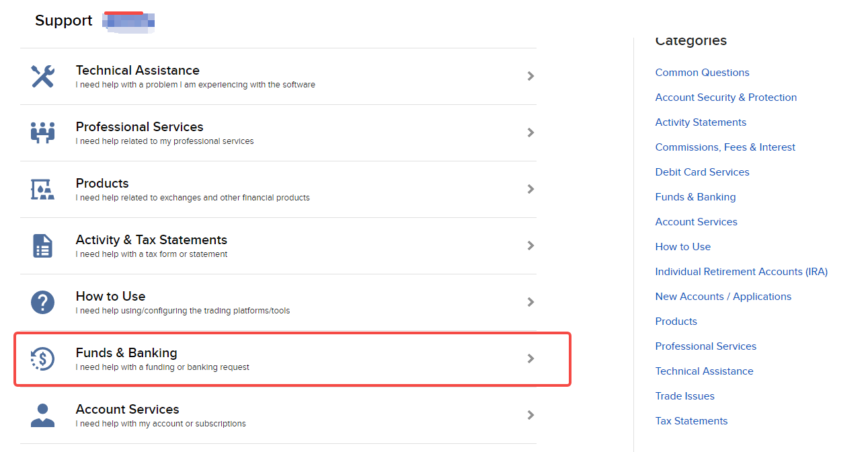Select Debit Card Services in Categories
868x452 pixels.
click(702, 172)
